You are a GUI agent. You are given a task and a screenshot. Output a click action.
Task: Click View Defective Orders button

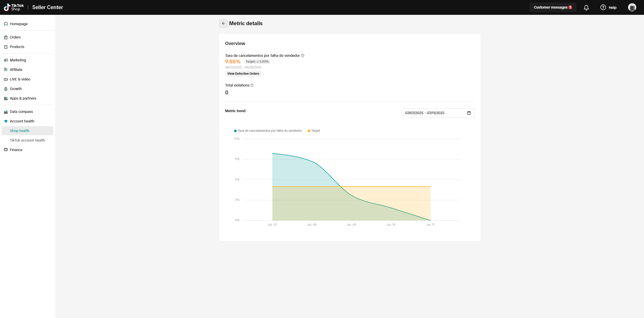[x=243, y=74]
